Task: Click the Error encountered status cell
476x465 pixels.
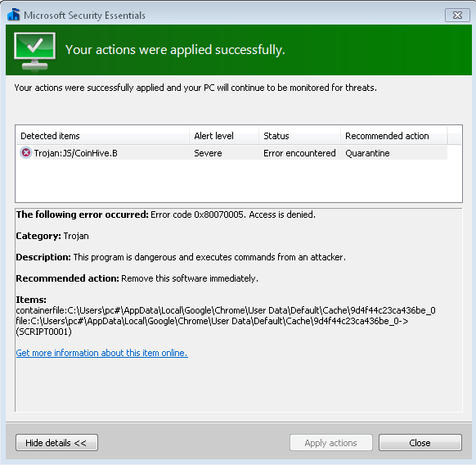Action: (x=299, y=153)
